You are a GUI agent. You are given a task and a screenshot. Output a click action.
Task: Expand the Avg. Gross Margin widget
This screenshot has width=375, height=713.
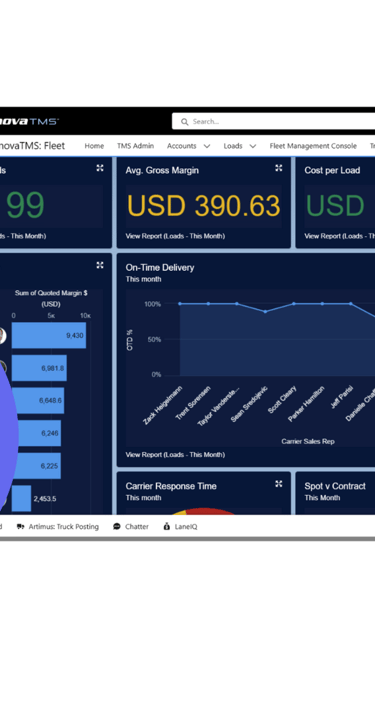click(x=279, y=168)
